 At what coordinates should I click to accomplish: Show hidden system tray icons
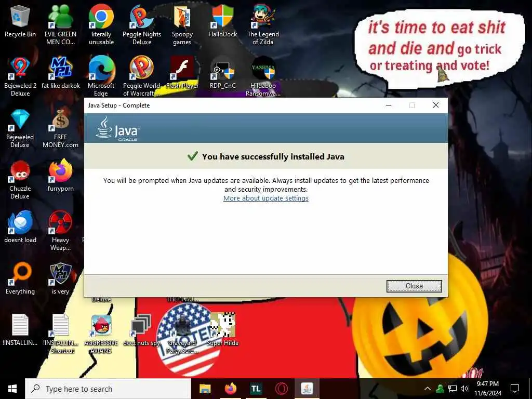click(x=428, y=389)
